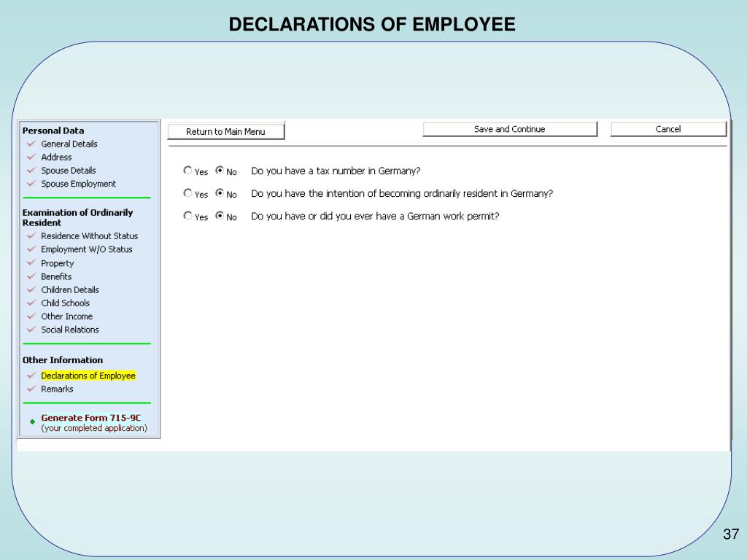Click checkmark icon beside Spouse Details
Viewport: 747px width, 560px height.
point(31,170)
